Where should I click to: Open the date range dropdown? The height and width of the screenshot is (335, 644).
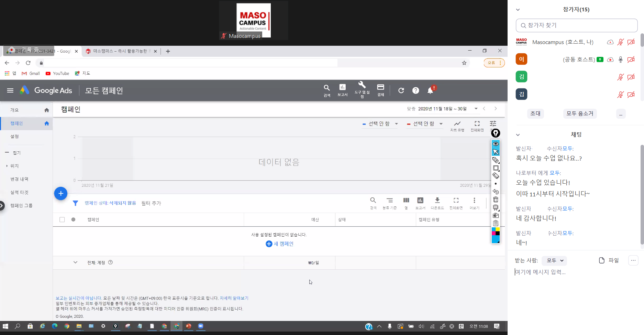(476, 109)
